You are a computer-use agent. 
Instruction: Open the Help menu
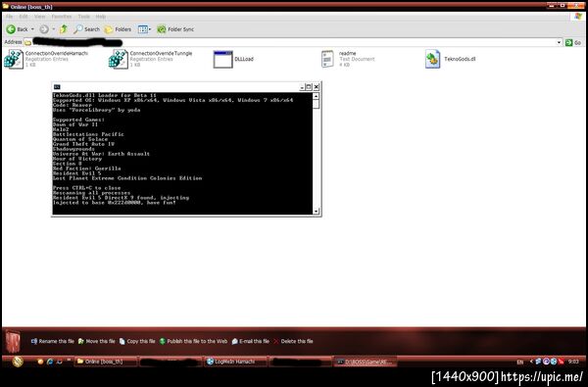coord(101,17)
